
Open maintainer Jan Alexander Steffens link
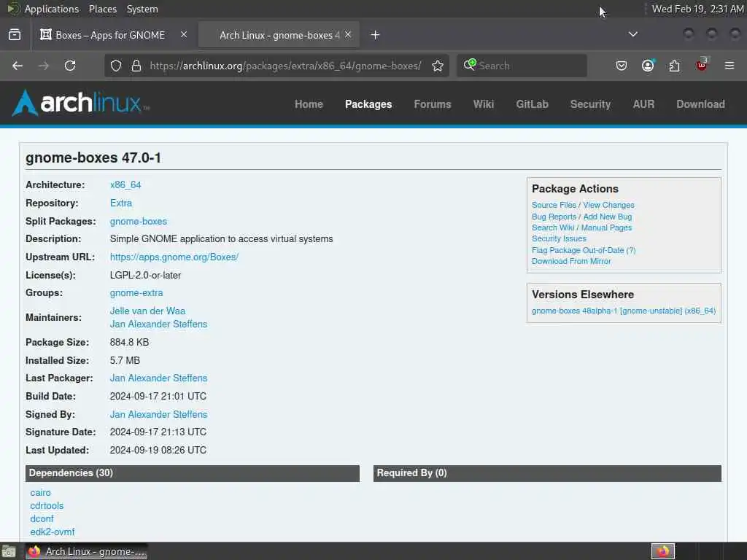pyautogui.click(x=158, y=324)
